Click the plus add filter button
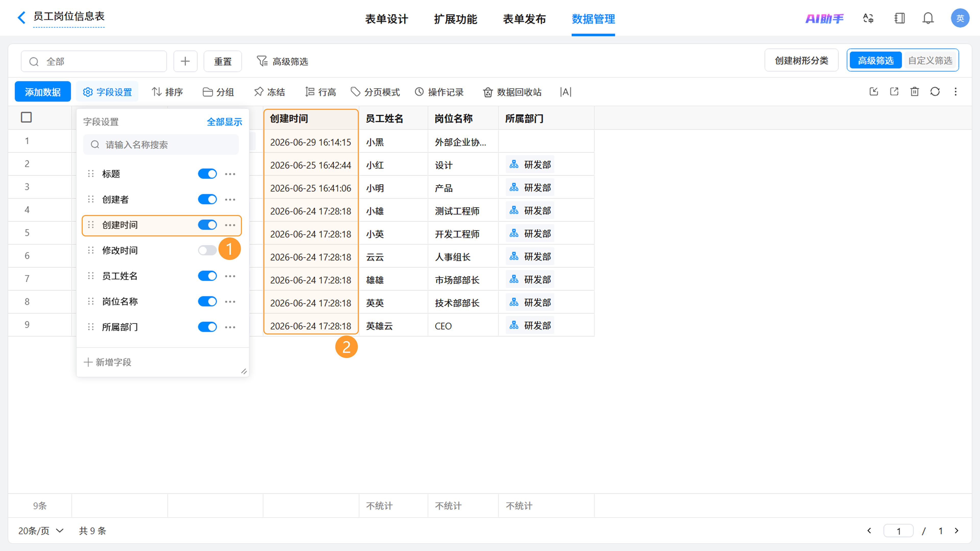The height and width of the screenshot is (551, 980). click(x=185, y=61)
